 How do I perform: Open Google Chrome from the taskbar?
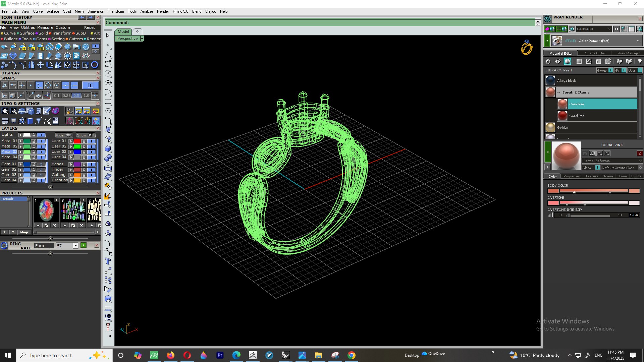[352, 355]
